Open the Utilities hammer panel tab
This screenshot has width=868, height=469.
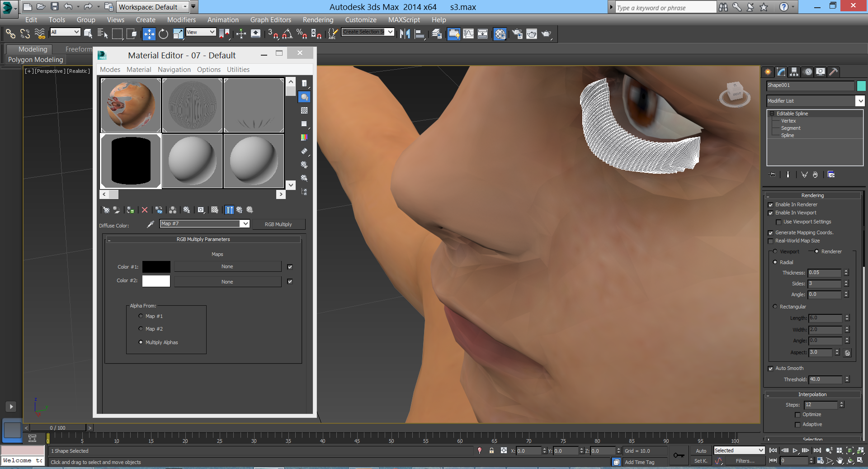click(x=834, y=72)
